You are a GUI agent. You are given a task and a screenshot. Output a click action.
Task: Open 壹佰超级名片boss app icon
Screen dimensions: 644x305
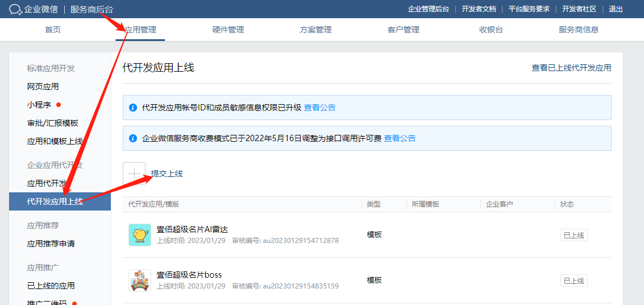pyautogui.click(x=139, y=281)
